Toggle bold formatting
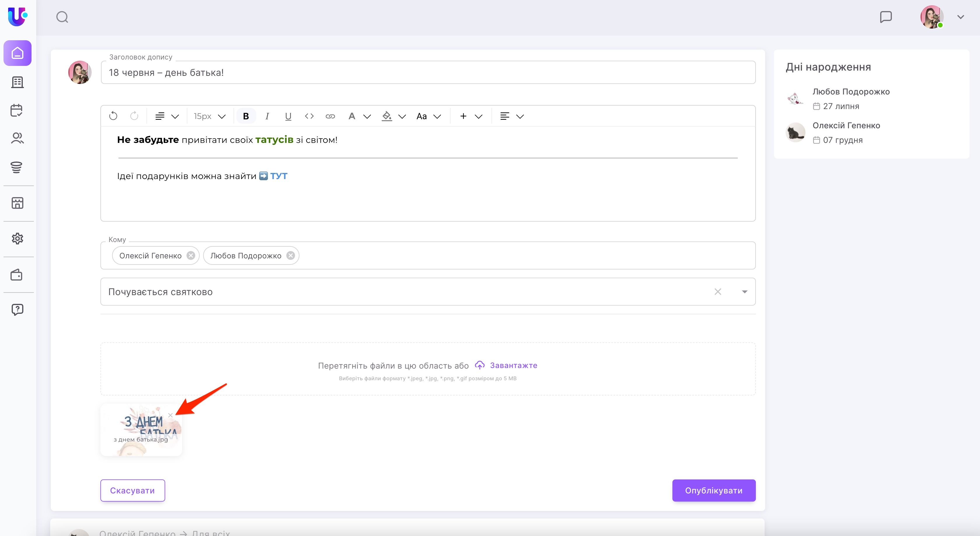Screen dimensions: 980x536 [246, 116]
